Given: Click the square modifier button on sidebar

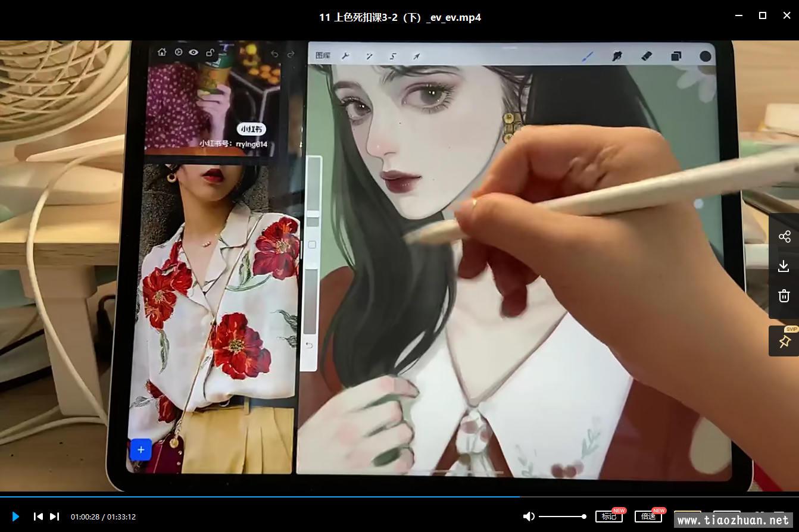Looking at the screenshot, I should [312, 245].
